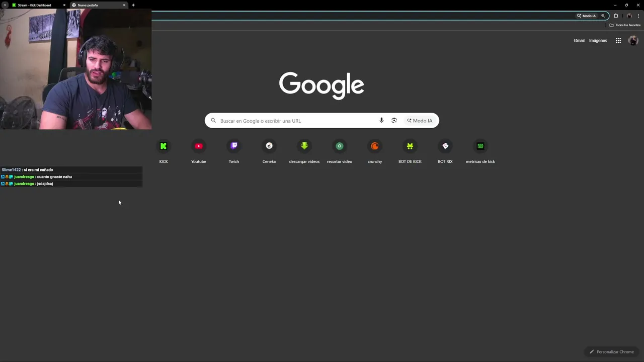Switch to the Stream - Kick Dashboard tab
The width and height of the screenshot is (644, 362).
(38, 5)
